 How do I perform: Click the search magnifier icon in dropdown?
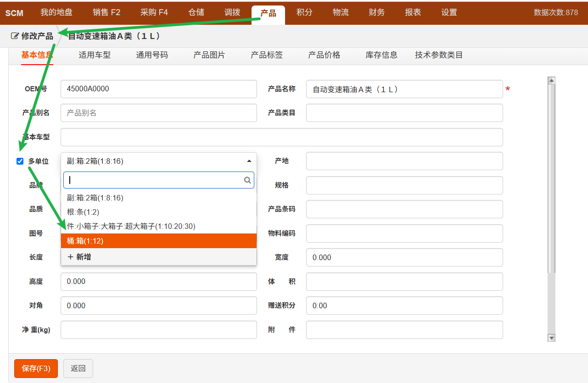click(247, 180)
